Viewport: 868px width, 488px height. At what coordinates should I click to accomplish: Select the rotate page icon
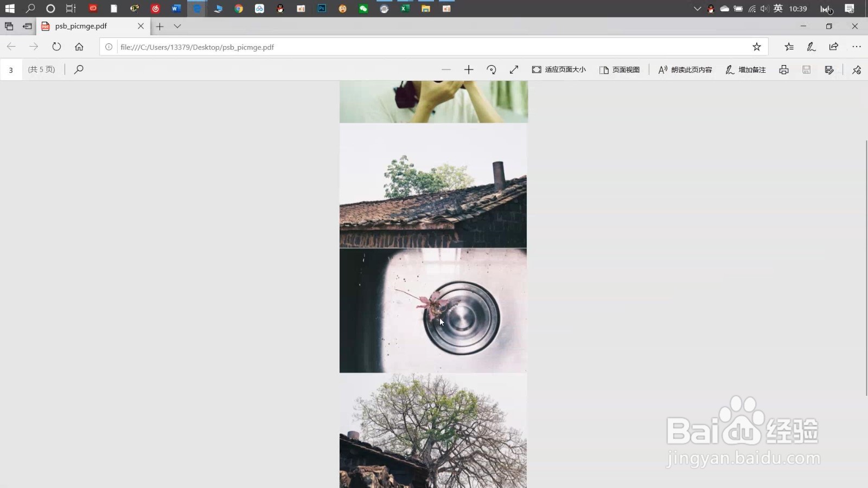click(x=492, y=69)
